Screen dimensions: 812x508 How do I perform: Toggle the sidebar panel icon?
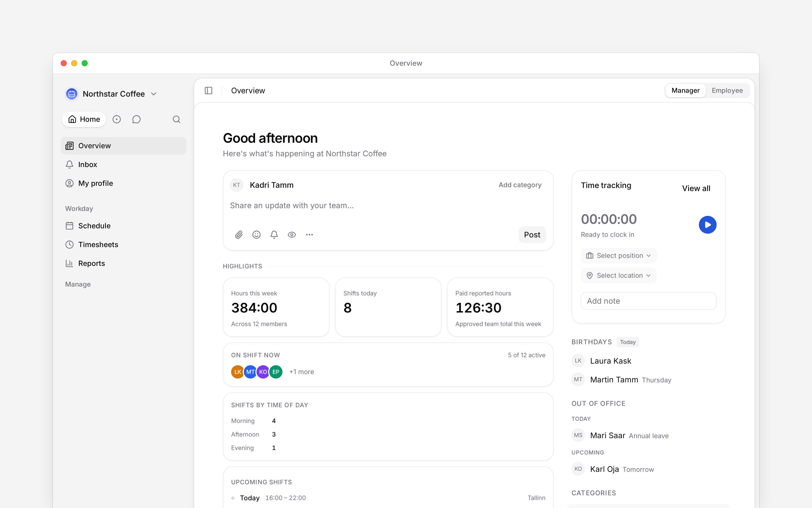click(208, 91)
